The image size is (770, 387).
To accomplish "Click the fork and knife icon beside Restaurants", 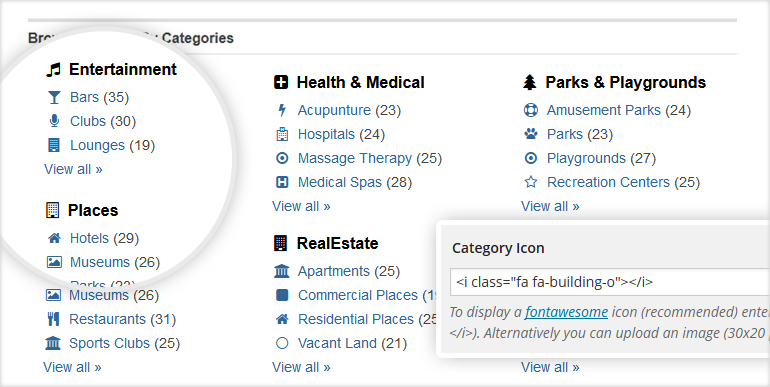I will (53, 319).
